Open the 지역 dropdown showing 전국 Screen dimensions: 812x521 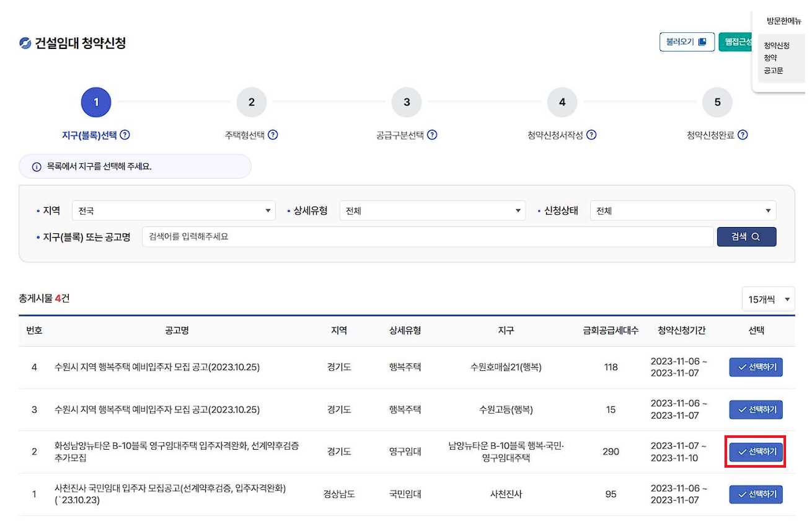(x=174, y=211)
